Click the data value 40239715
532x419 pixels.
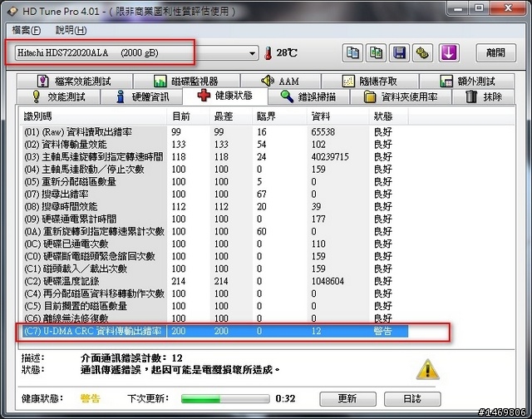pos(330,157)
